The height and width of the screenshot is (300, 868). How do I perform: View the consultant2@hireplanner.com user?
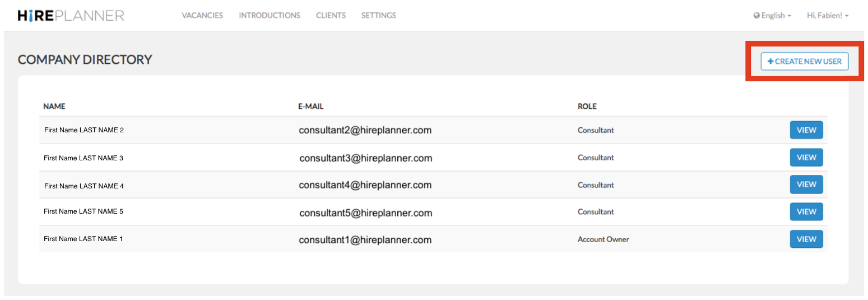pyautogui.click(x=806, y=130)
